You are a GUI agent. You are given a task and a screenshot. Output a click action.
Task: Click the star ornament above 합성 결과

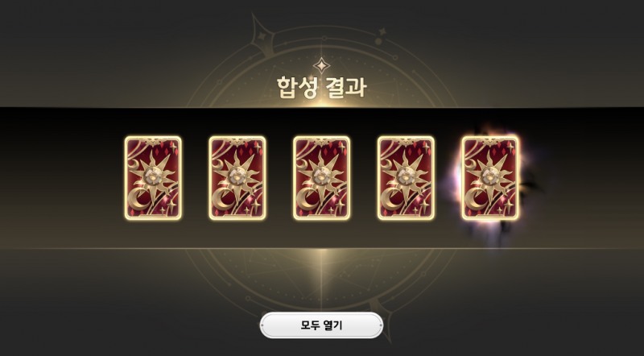[321, 65]
